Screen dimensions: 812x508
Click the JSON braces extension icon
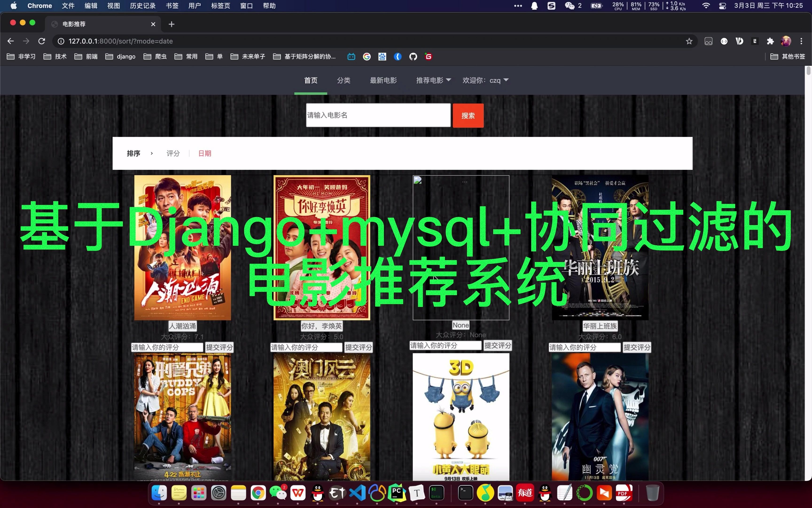tap(724, 41)
